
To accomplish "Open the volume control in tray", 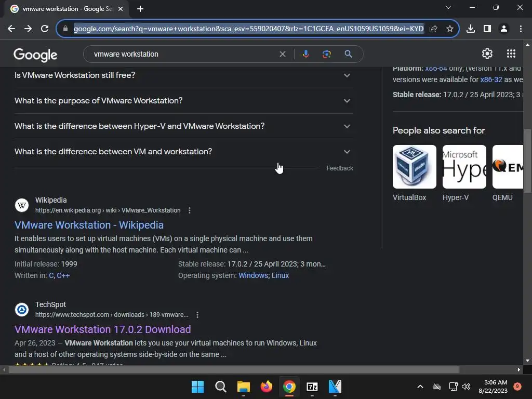I will [466, 387].
